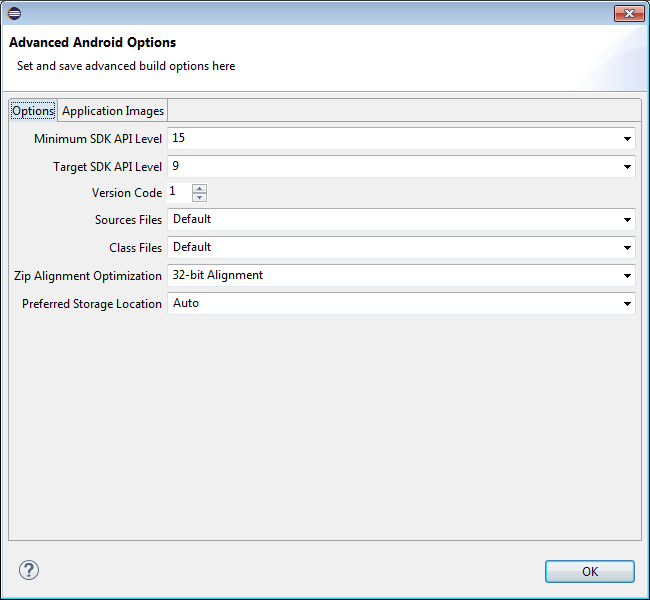Open the help question mark icon
This screenshot has height=600, width=650.
(29, 570)
